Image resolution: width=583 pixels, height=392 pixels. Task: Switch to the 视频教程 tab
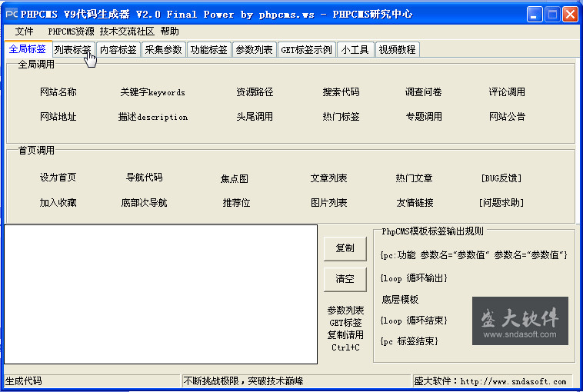[397, 49]
